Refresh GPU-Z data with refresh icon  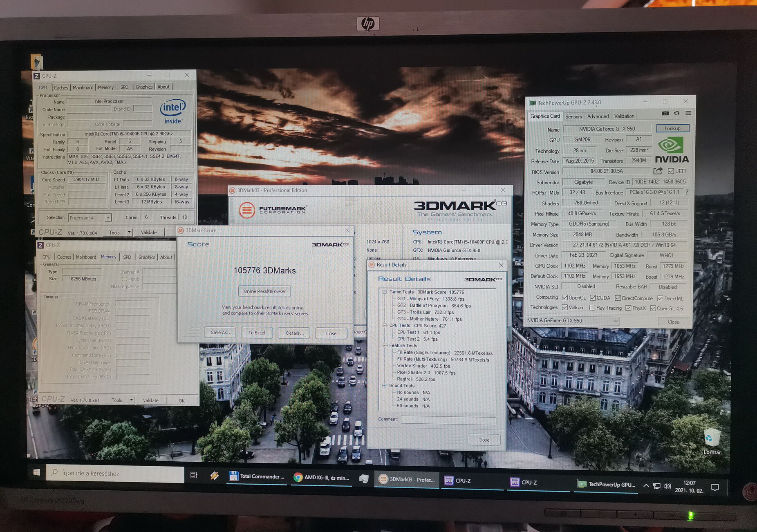tap(677, 113)
